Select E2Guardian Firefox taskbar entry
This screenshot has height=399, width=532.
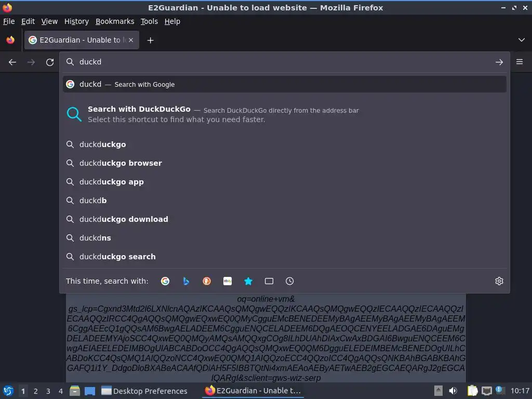tap(253, 391)
